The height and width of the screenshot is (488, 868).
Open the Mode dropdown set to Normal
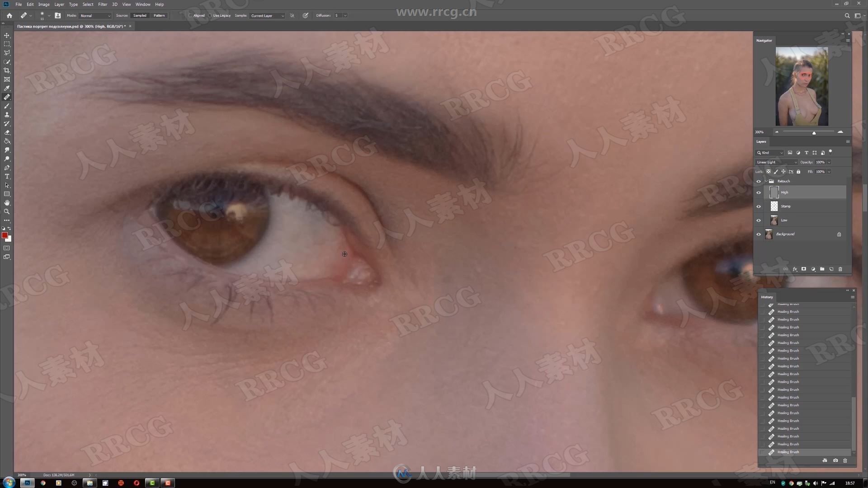coord(95,15)
